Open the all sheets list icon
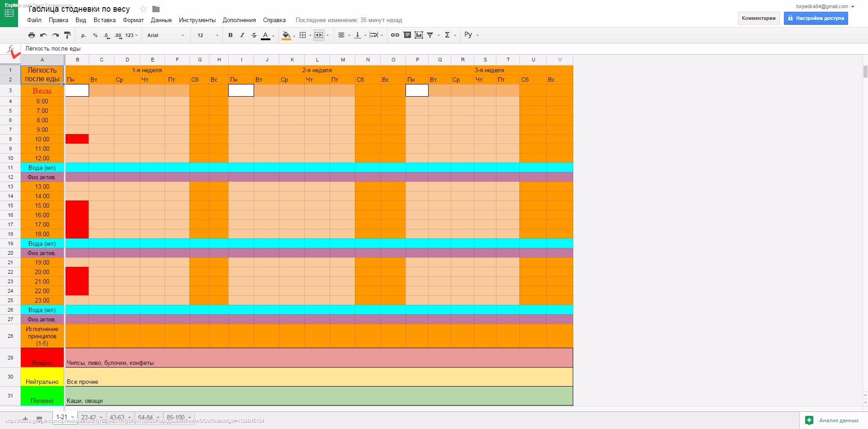868x429 pixels. [x=39, y=418]
